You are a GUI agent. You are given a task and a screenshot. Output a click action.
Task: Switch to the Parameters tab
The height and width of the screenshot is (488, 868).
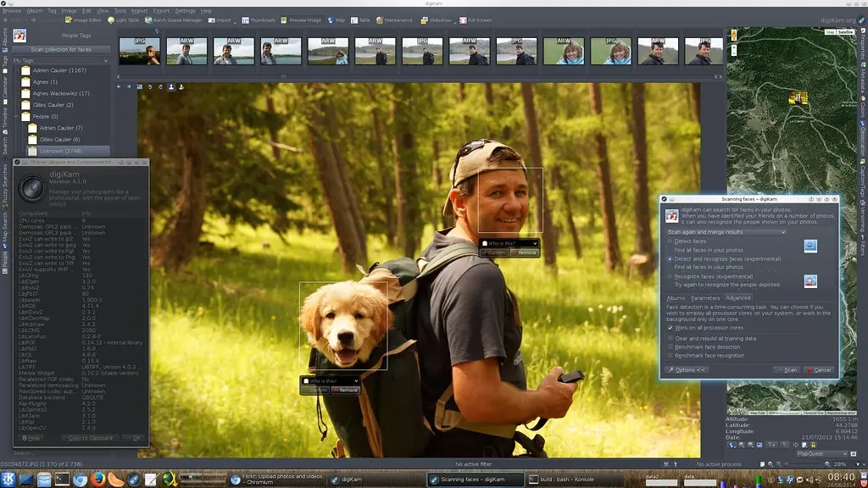click(704, 298)
